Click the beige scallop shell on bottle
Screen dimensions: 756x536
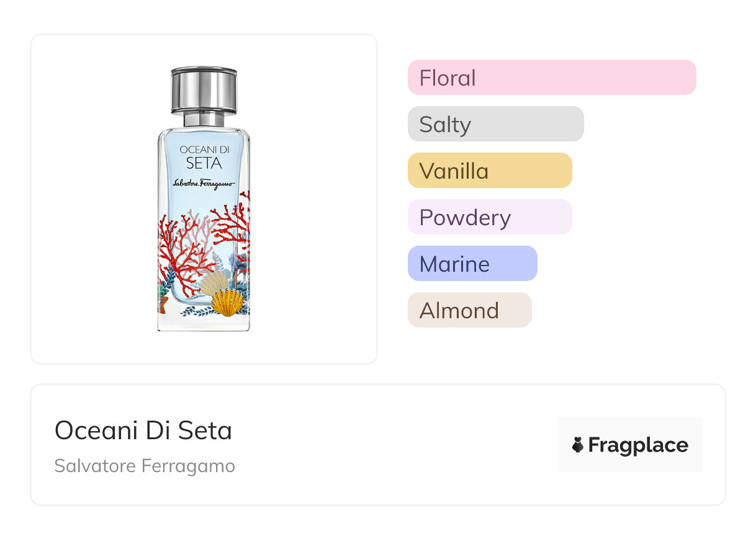pyautogui.click(x=213, y=283)
